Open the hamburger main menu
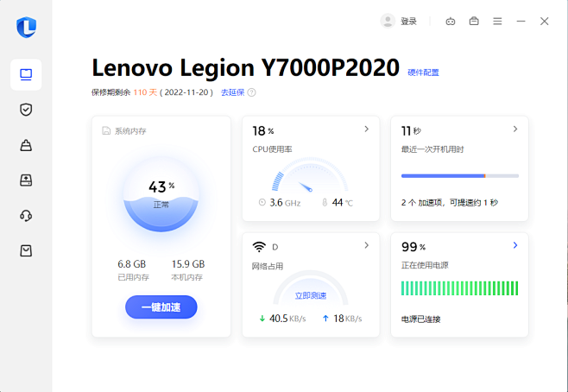Image resolution: width=568 pixels, height=392 pixels. 497,22
